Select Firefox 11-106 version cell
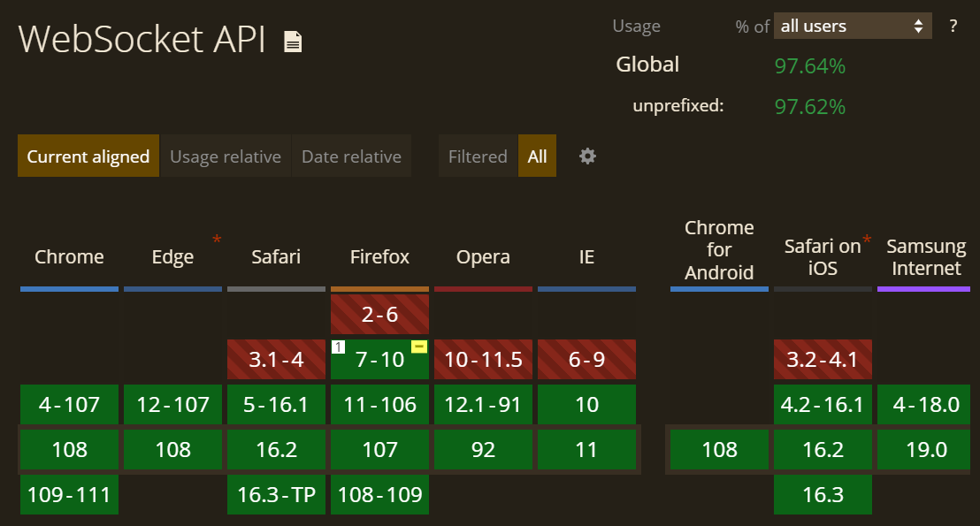The image size is (980, 526). pos(380,404)
